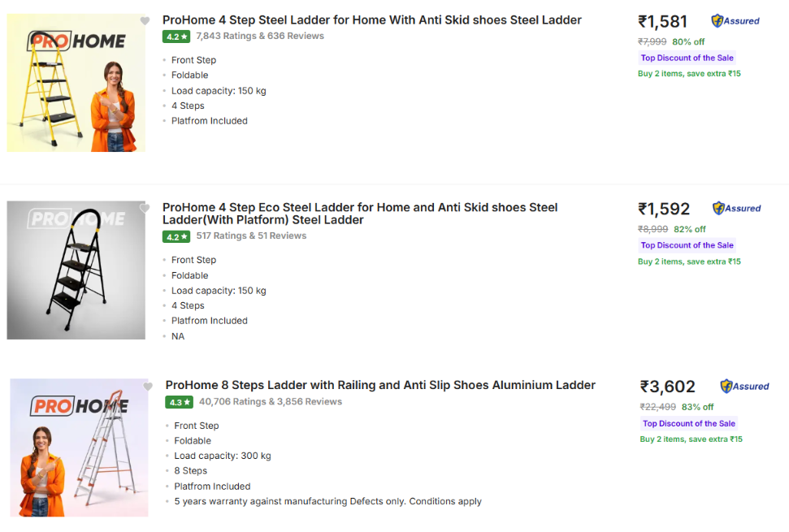Open yellow ladder product image
Image resolution: width=789 pixels, height=532 pixels.
[76, 83]
